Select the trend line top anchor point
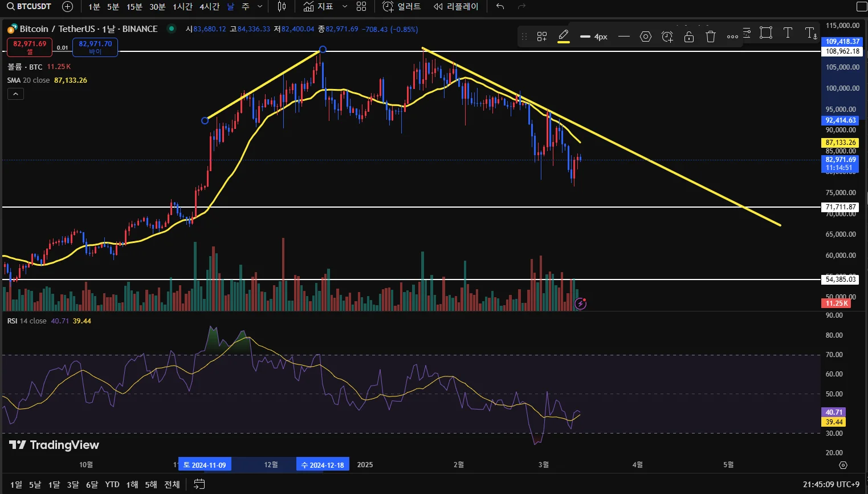Image resolution: width=868 pixels, height=494 pixels. [323, 50]
